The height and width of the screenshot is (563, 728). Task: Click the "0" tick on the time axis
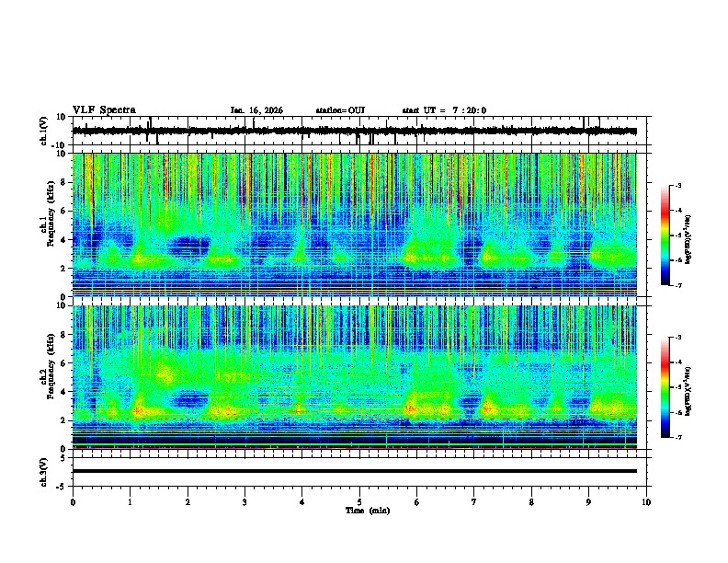point(73,502)
